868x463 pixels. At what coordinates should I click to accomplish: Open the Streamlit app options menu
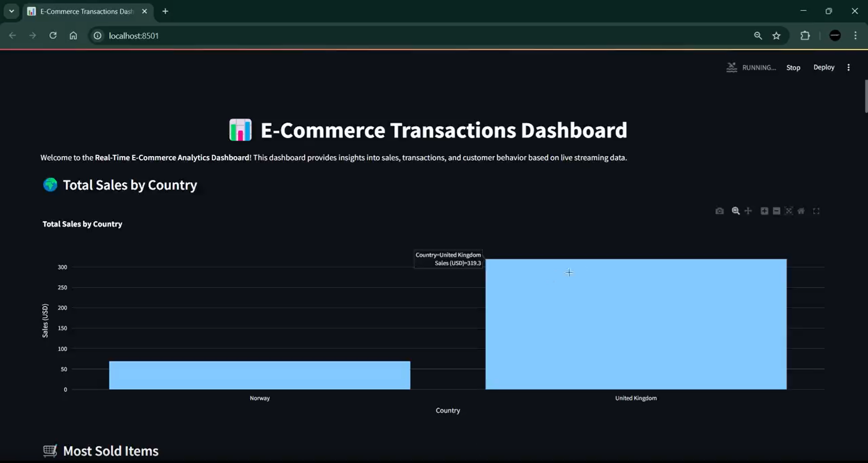click(x=849, y=67)
